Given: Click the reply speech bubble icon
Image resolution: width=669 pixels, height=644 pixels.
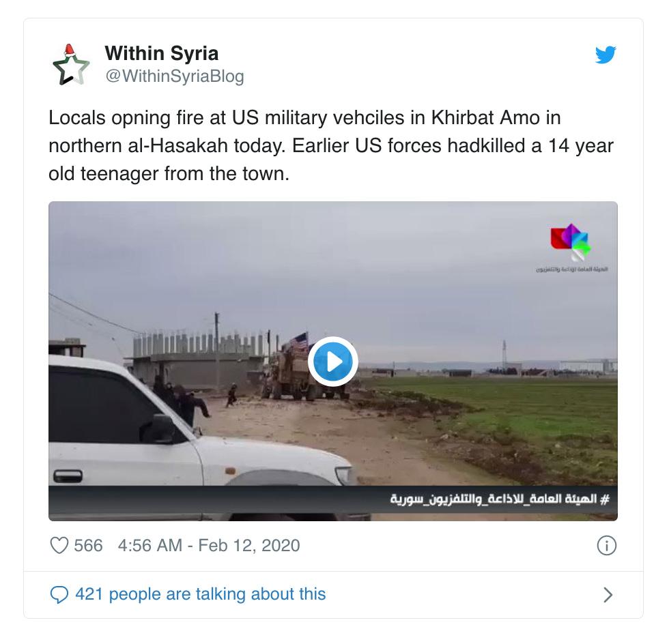Looking at the screenshot, I should [59, 594].
